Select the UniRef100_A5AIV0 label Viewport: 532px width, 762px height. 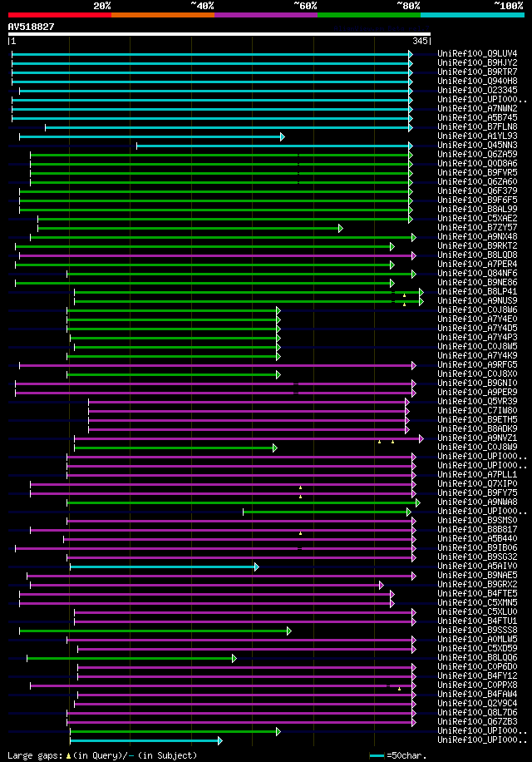click(x=477, y=567)
